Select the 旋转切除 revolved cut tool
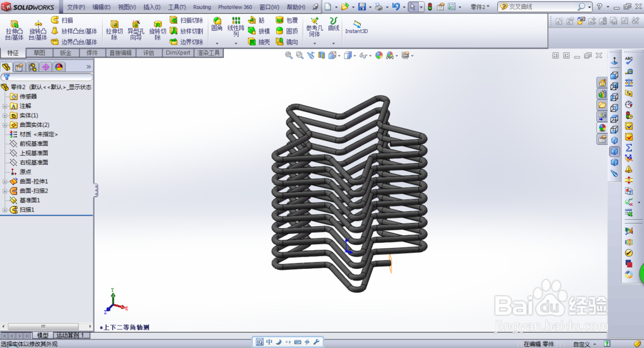Image resolution: width=644 pixels, height=348 pixels. (x=157, y=30)
